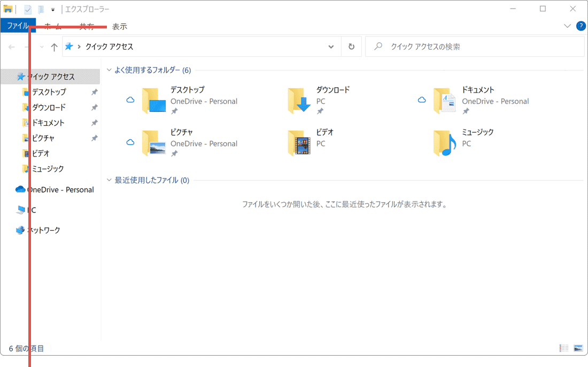Click the Quick Access star icon in the address bar
The width and height of the screenshot is (588, 367).
[x=69, y=47]
